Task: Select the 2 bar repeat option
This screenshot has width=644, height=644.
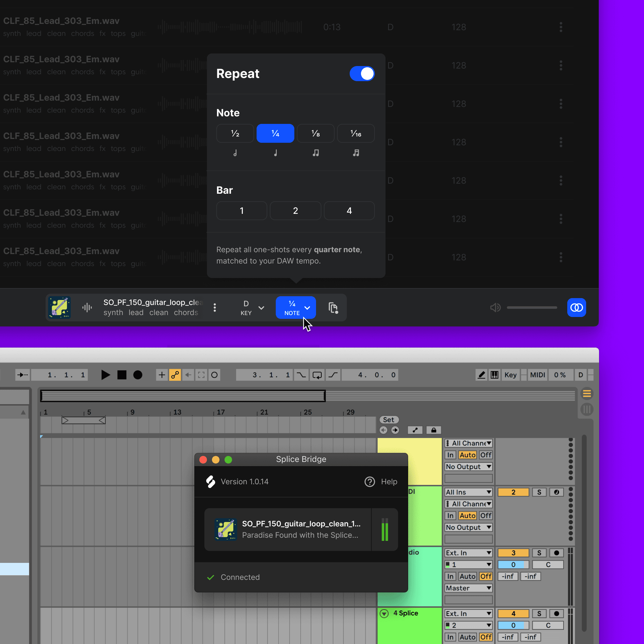Action: [295, 211]
